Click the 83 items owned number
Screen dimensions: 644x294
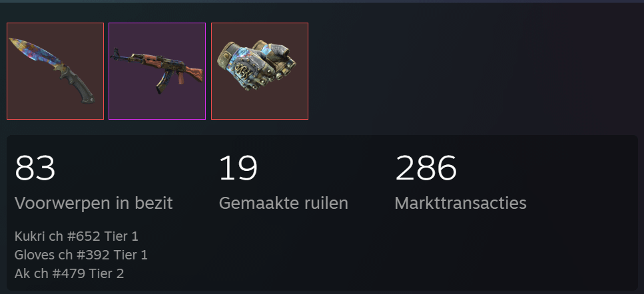pos(35,168)
